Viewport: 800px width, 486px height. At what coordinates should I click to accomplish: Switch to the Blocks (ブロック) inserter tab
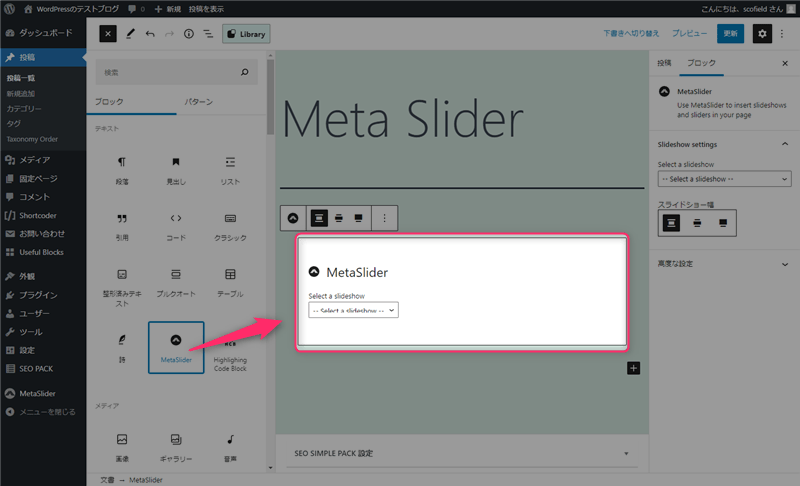point(131,101)
